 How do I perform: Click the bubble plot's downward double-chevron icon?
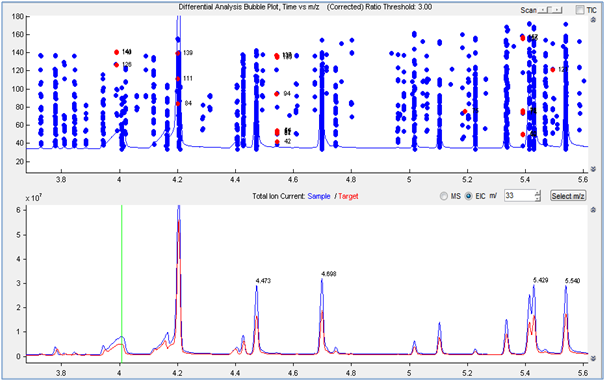(x=593, y=169)
